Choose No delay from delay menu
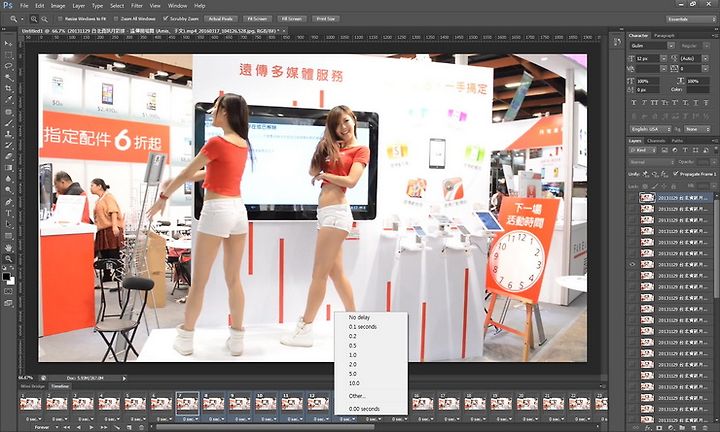Screen dimensions: 720x432 359,317
